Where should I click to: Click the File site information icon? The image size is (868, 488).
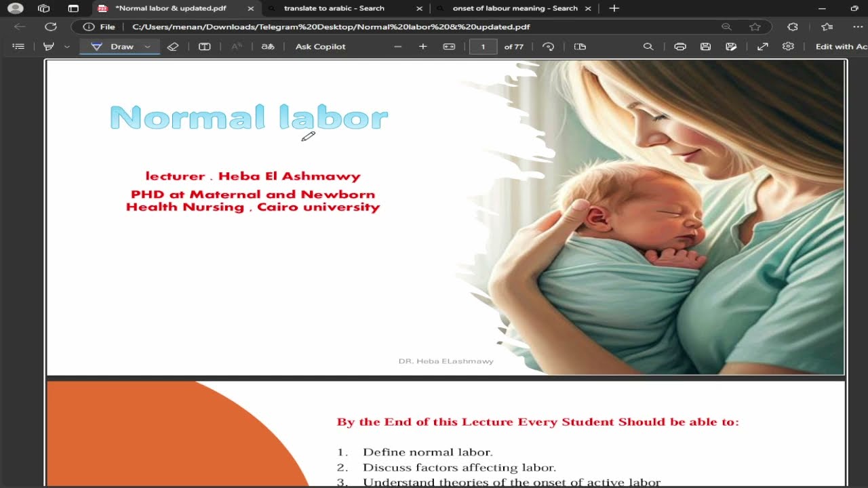click(99, 27)
